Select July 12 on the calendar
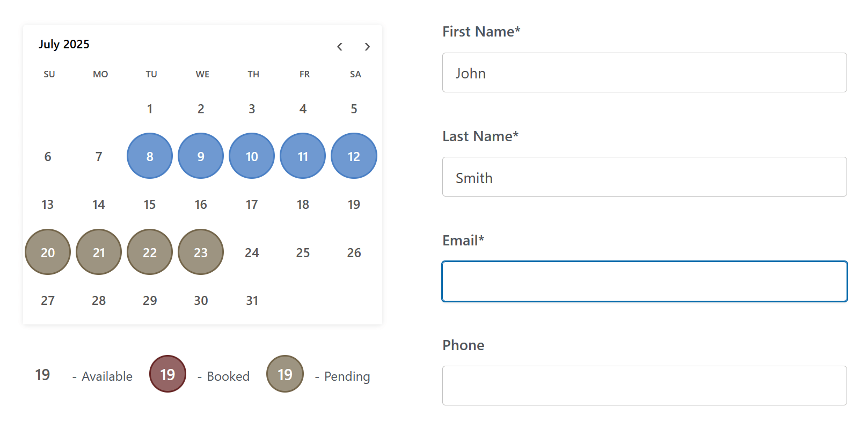This screenshot has height=428, width=868. [354, 156]
